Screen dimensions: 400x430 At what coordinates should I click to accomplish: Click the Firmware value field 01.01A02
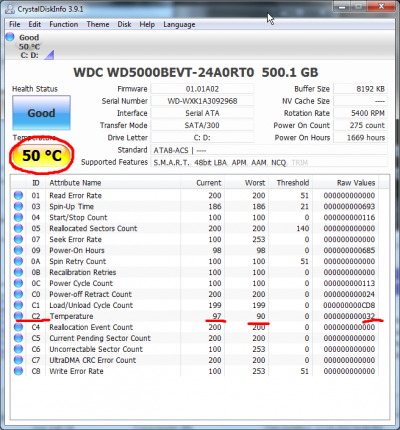pos(202,89)
